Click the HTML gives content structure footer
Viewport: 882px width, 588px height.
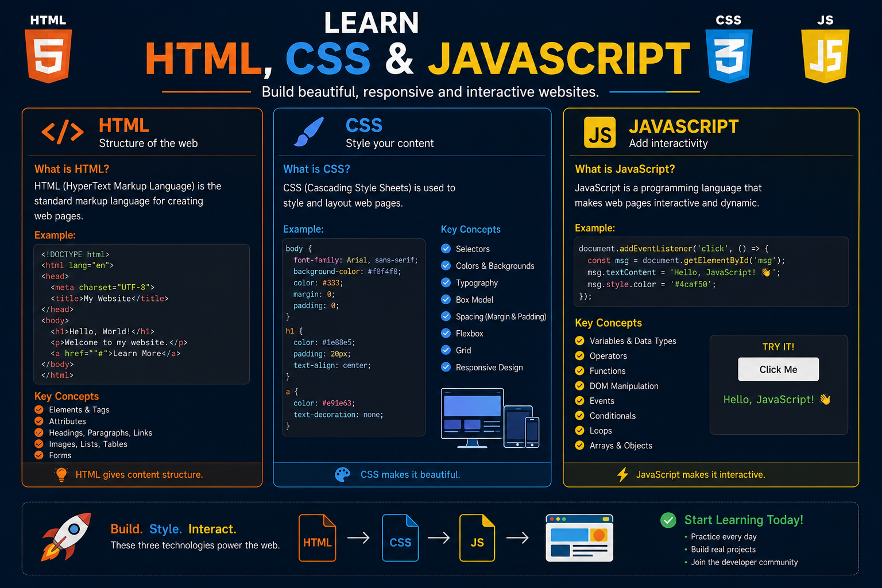pyautogui.click(x=139, y=474)
